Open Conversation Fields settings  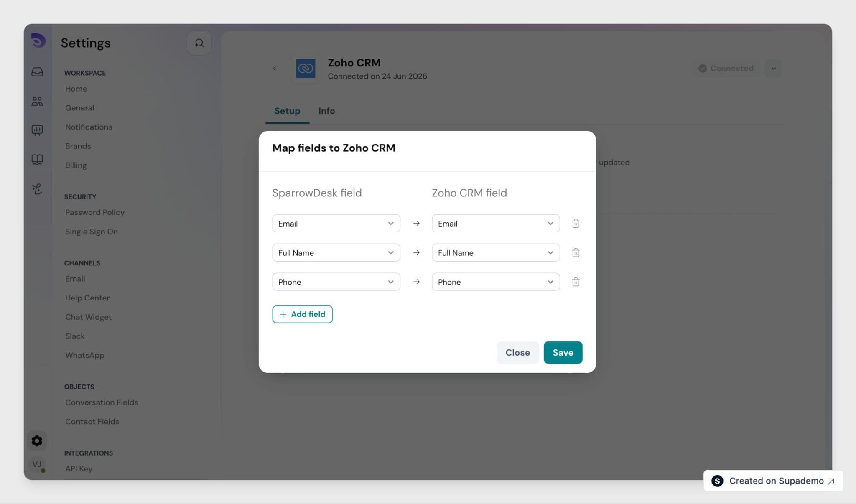(102, 402)
